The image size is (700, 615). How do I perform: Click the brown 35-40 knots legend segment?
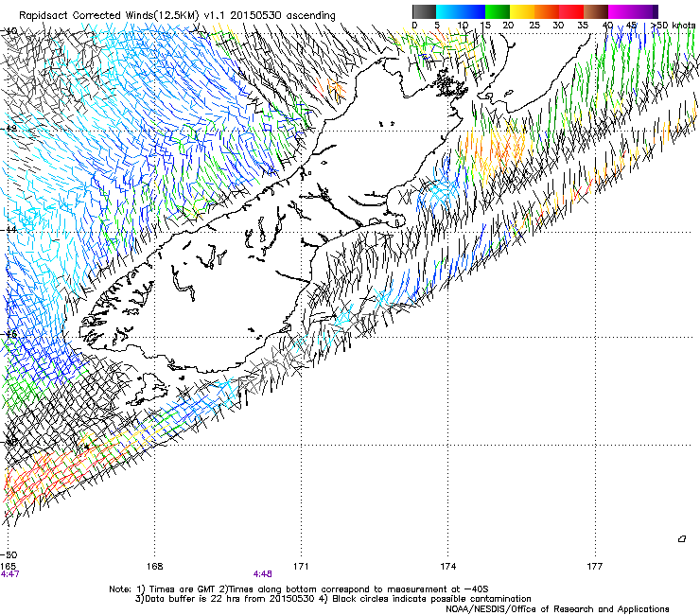(596, 11)
